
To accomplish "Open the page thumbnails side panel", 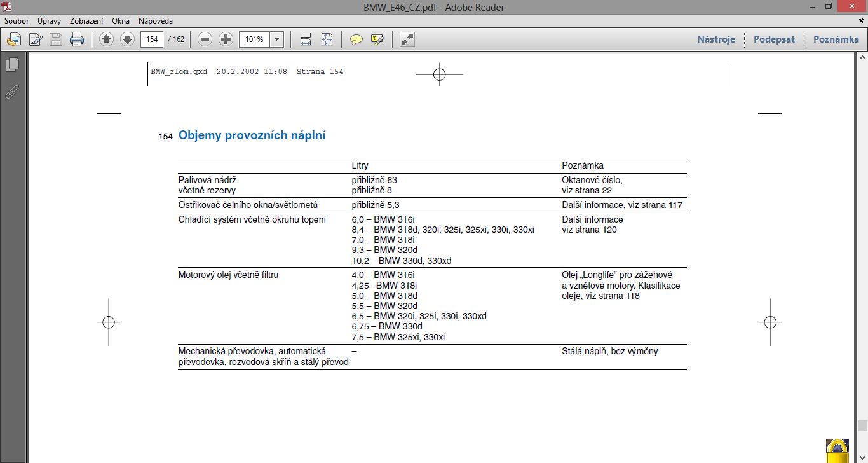I will click(x=12, y=64).
